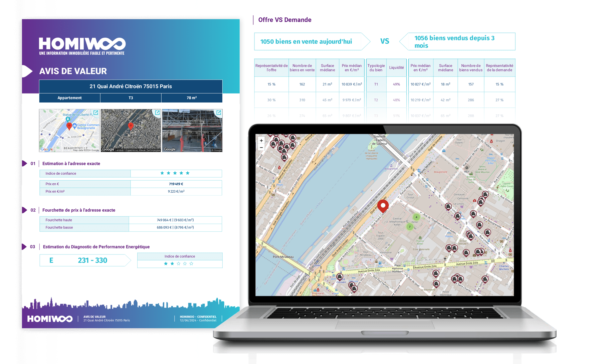The image size is (611, 364).
Task: Click 'Représentativité de la demande' column header
Action: pyautogui.click(x=499, y=68)
